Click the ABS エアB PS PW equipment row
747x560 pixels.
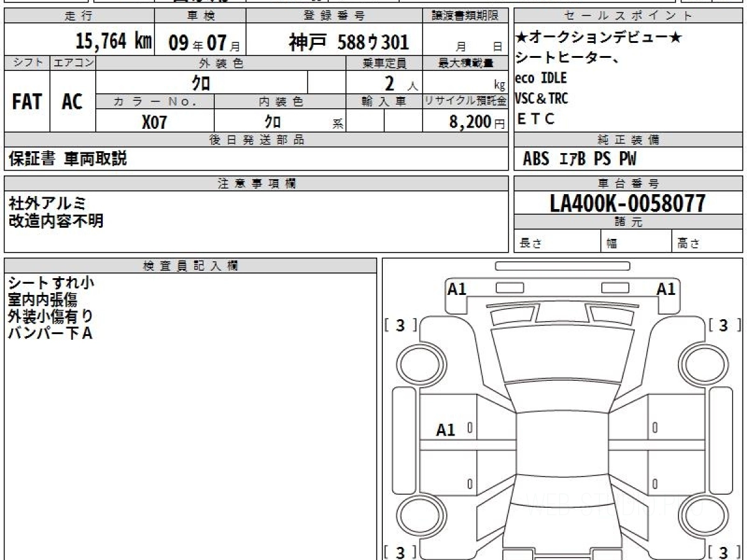[x=580, y=159]
